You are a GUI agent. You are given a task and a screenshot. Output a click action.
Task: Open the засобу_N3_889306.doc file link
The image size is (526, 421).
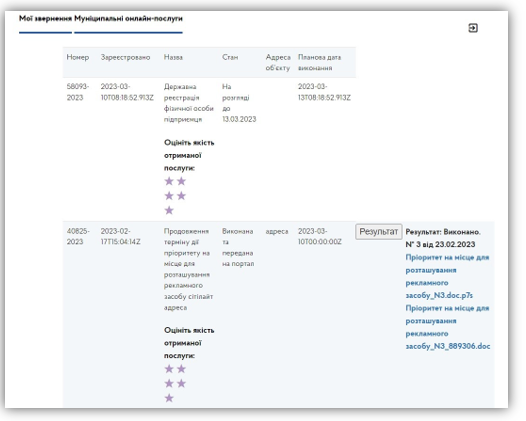tap(448, 327)
